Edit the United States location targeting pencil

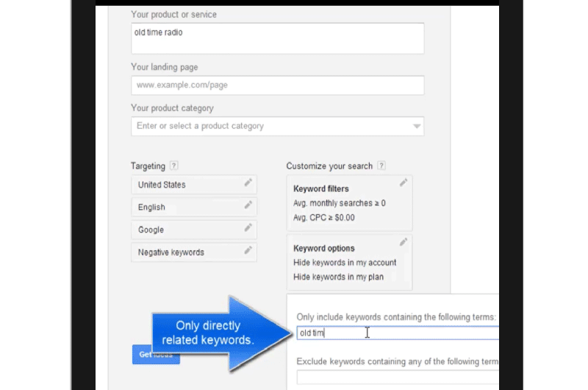[248, 182]
